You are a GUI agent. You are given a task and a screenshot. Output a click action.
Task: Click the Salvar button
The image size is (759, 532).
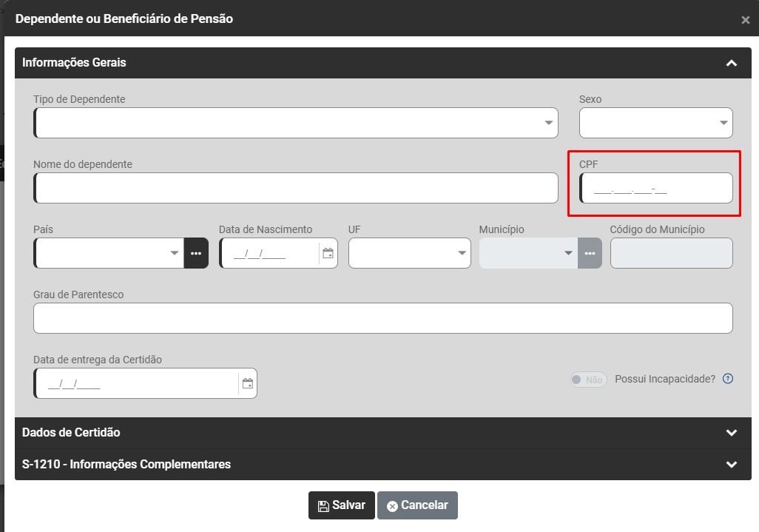point(342,505)
